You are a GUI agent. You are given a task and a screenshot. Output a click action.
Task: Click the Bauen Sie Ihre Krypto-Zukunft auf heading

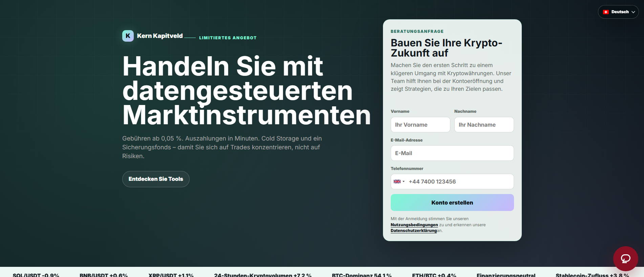pos(446,48)
